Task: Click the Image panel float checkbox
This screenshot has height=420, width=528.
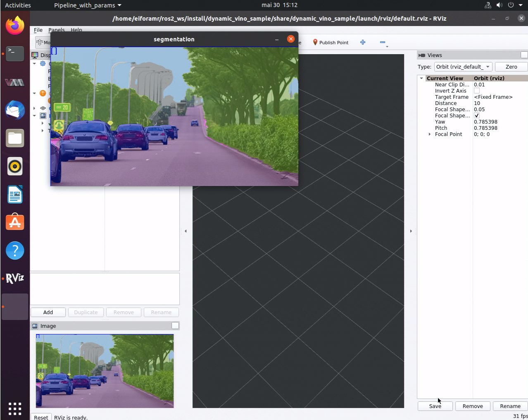Action: (x=175, y=326)
